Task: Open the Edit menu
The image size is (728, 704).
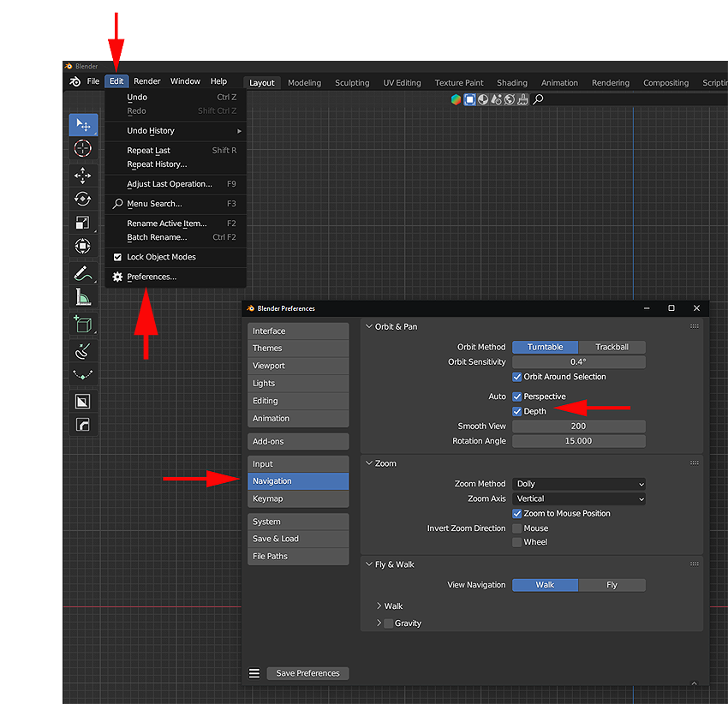Action: pyautogui.click(x=116, y=81)
